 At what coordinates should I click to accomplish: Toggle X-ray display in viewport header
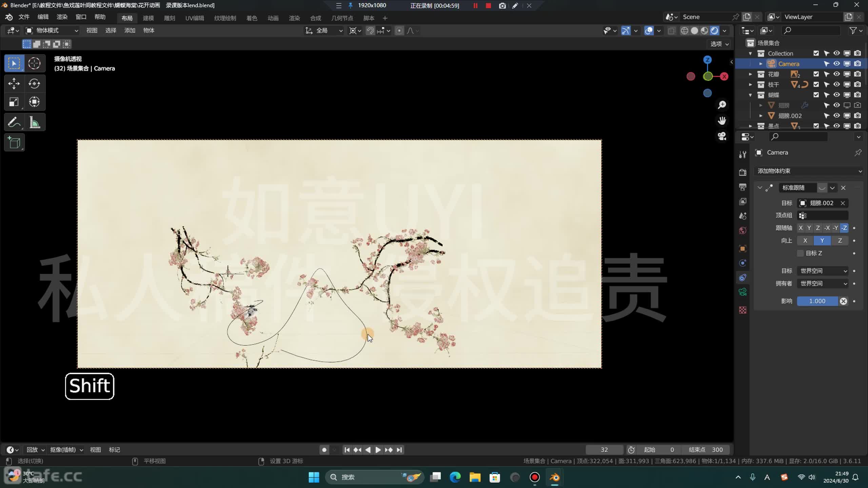click(671, 30)
